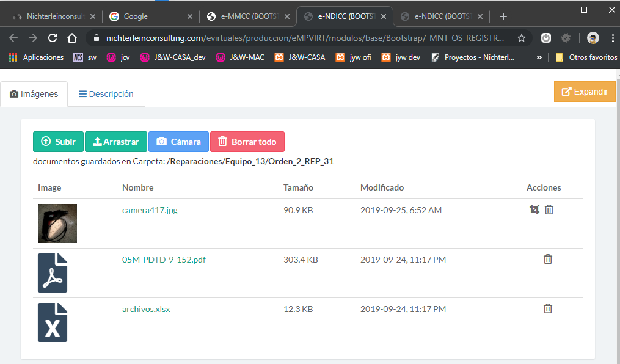Go to browser home page icon

(72, 38)
